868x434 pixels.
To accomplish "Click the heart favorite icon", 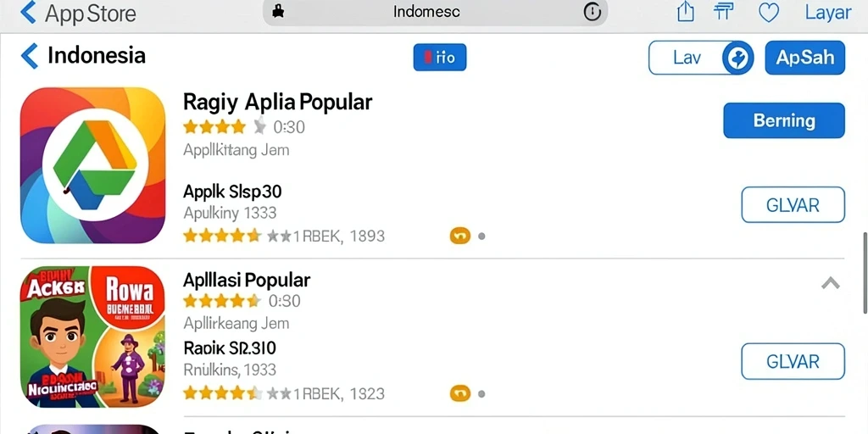I will (x=768, y=12).
